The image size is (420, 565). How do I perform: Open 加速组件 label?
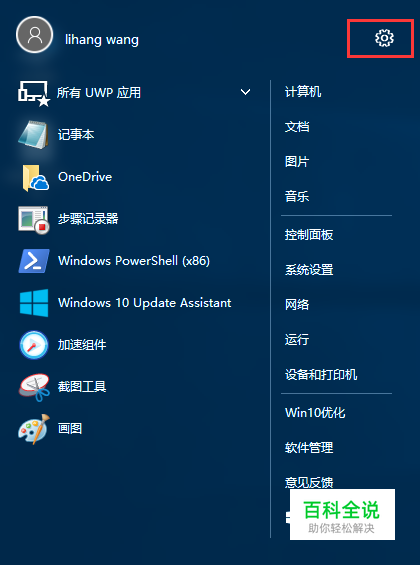tap(82, 345)
